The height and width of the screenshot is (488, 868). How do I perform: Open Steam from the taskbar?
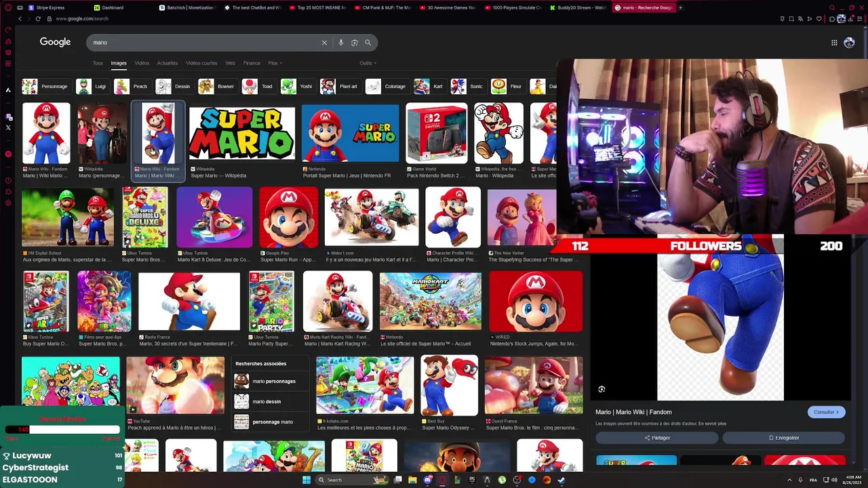coord(561,480)
